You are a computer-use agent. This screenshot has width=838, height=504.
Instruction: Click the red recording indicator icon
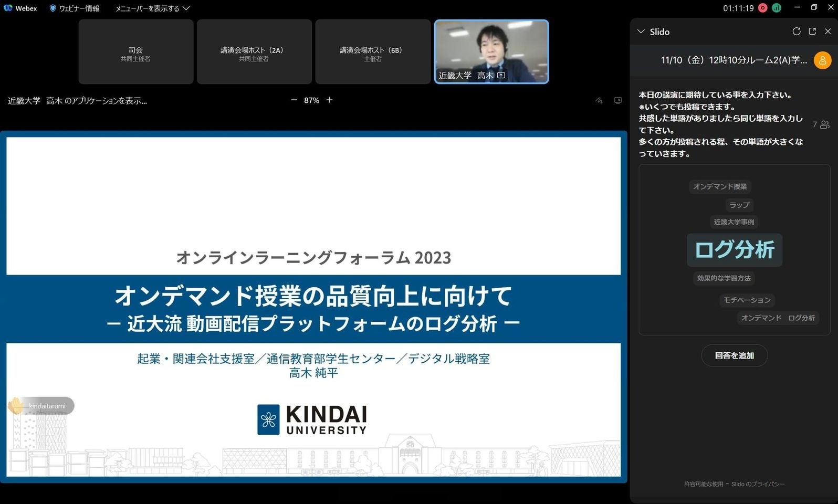click(x=763, y=8)
